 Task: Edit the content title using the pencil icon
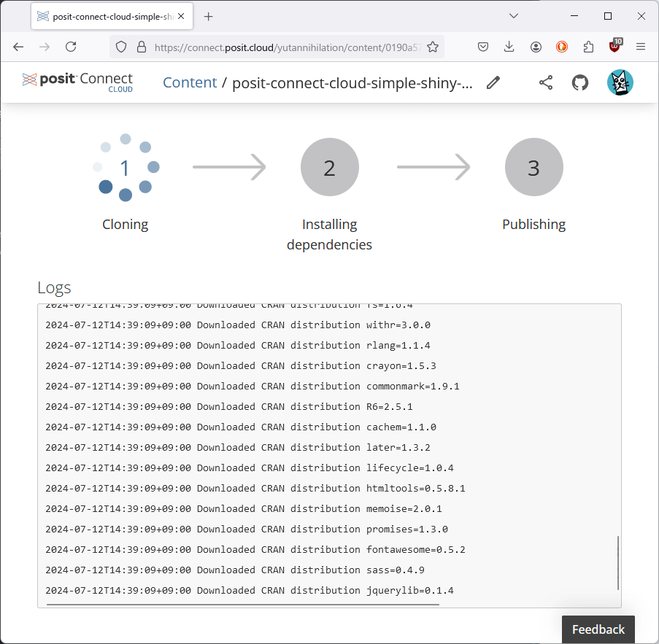coord(493,82)
